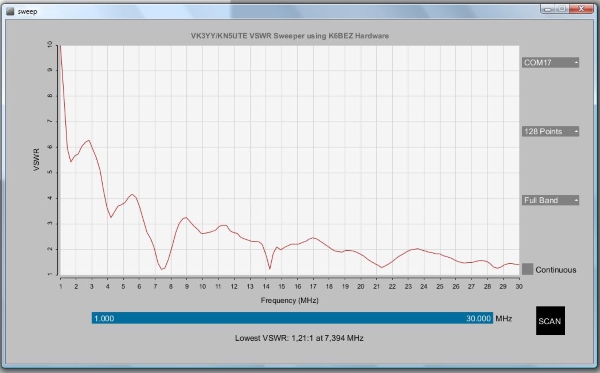
Task: Click the Frequency (MHz) axis label
Action: pyautogui.click(x=290, y=300)
